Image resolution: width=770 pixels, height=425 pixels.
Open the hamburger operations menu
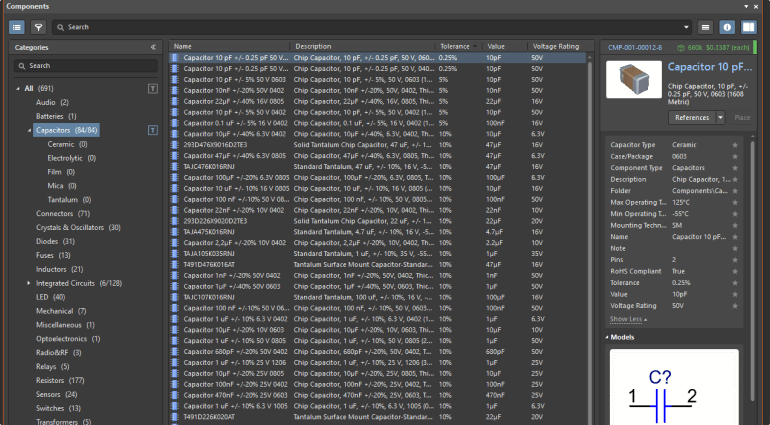click(706, 27)
